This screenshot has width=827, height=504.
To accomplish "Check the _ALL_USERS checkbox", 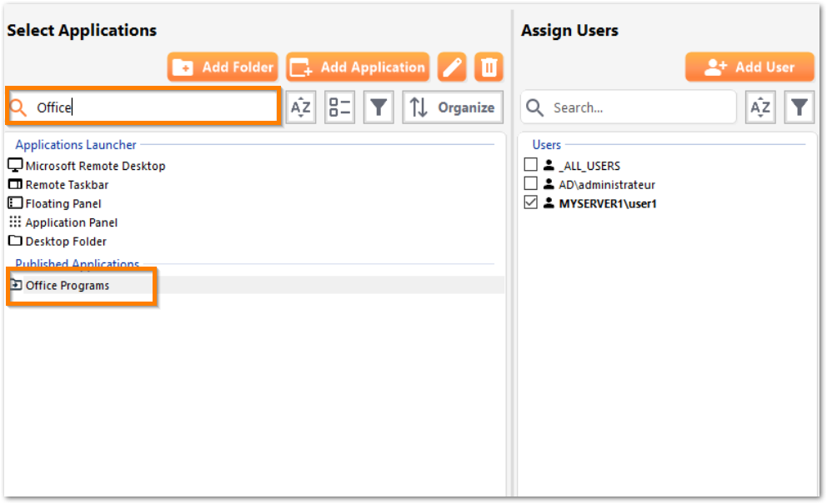I will pos(531,165).
